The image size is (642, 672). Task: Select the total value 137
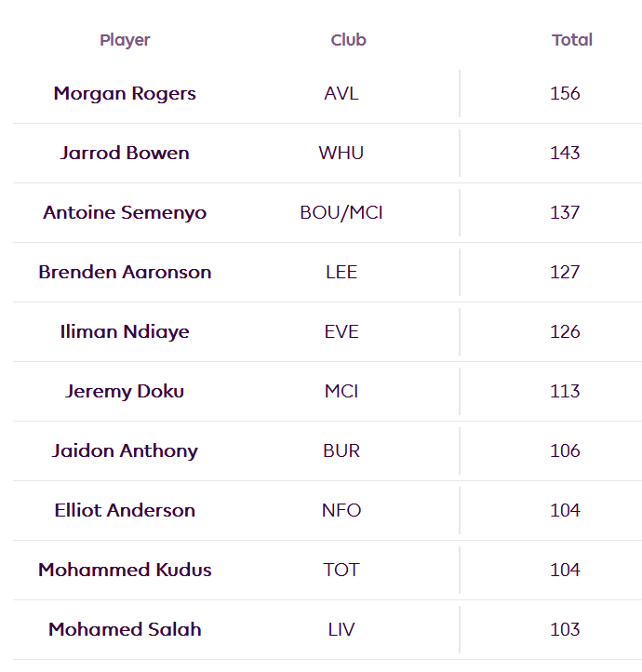(x=565, y=212)
